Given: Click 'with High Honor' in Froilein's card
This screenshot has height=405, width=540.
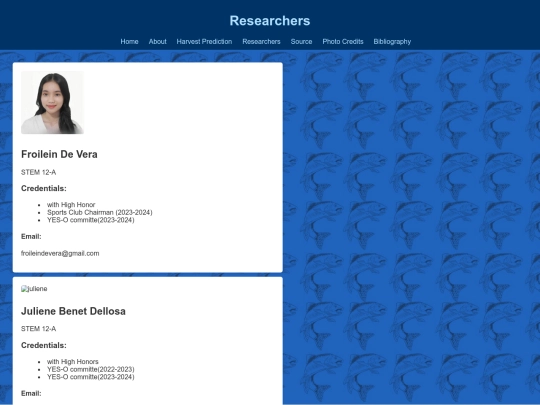Looking at the screenshot, I should tap(71, 205).
